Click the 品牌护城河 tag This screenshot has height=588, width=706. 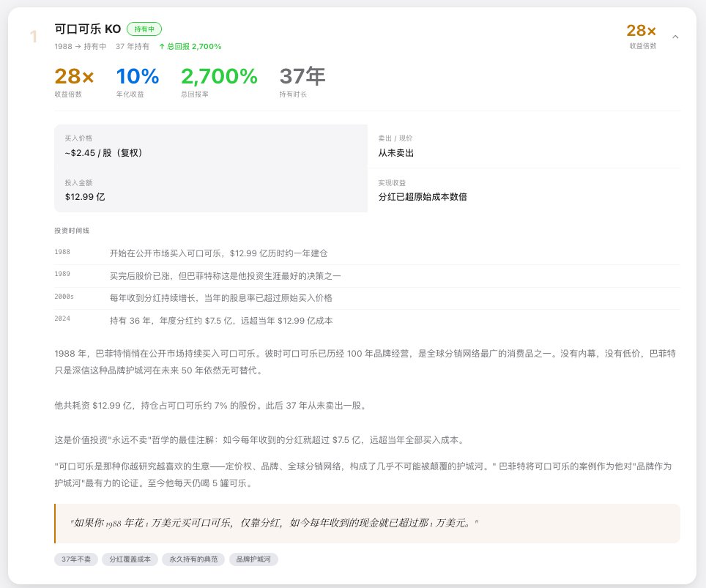click(253, 559)
